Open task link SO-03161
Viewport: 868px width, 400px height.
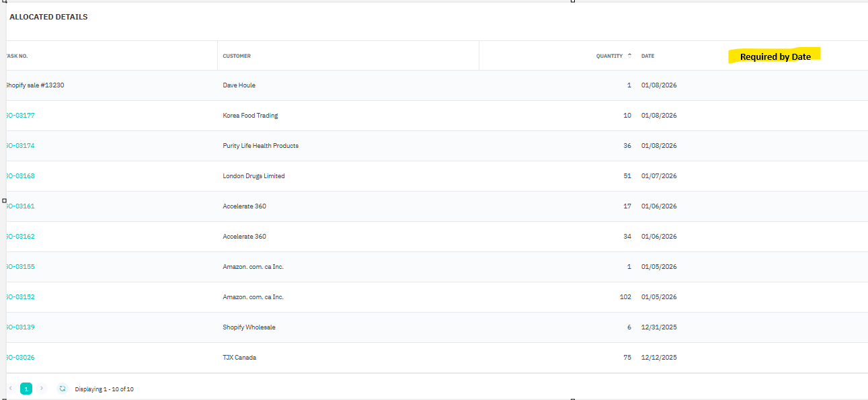tap(20, 206)
